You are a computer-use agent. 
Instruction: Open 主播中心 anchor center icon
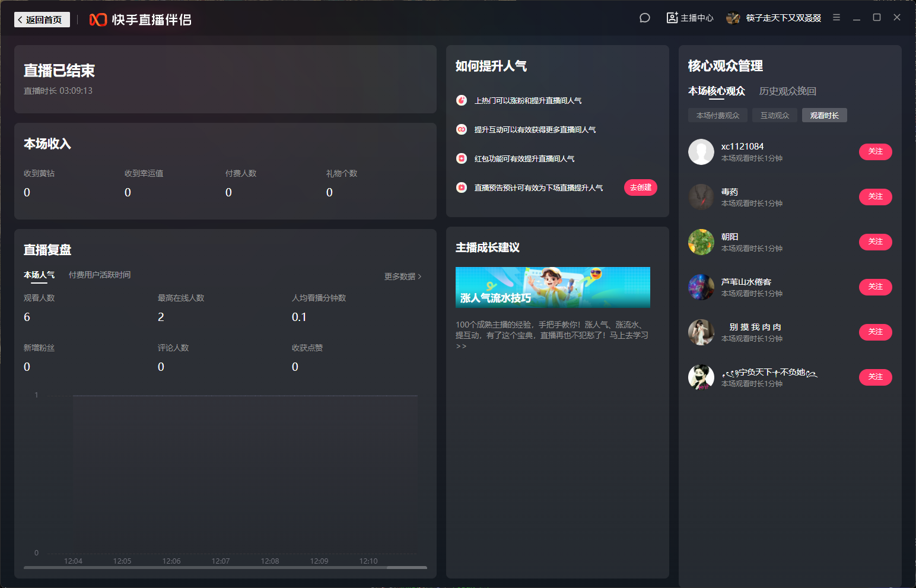(672, 18)
